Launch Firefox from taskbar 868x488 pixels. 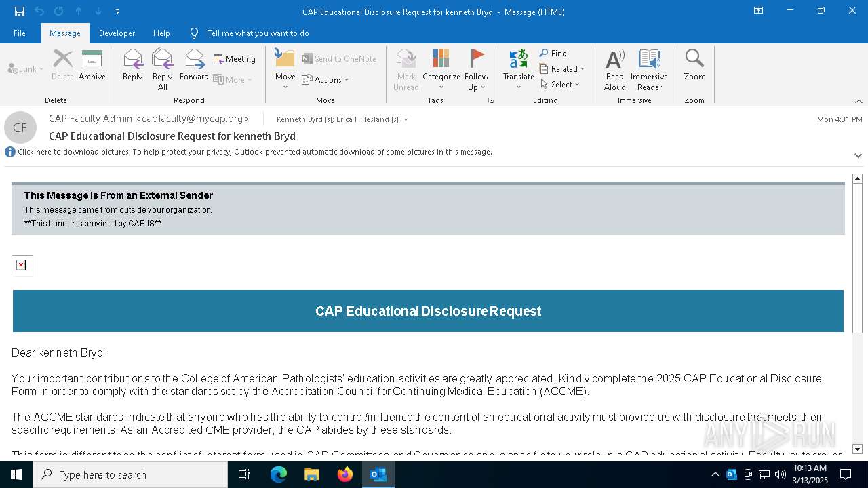pos(345,474)
